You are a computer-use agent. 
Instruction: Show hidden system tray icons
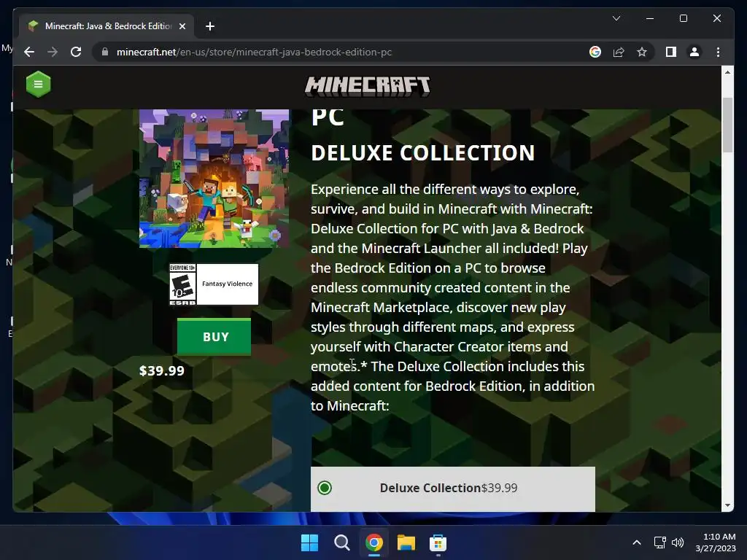(x=636, y=542)
